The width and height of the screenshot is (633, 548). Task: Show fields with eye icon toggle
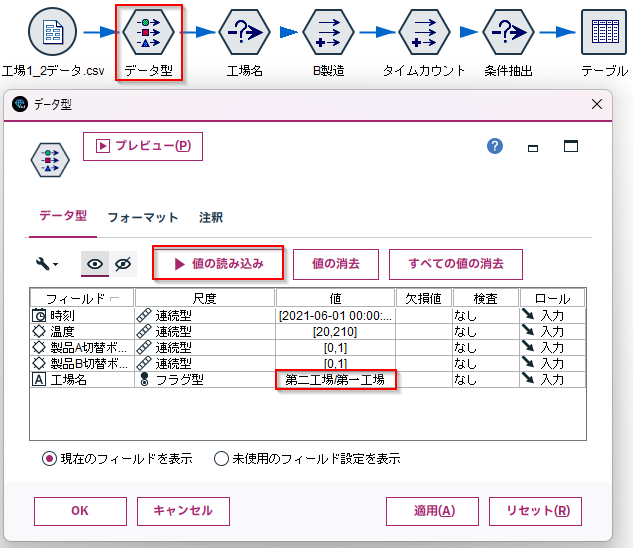95,264
